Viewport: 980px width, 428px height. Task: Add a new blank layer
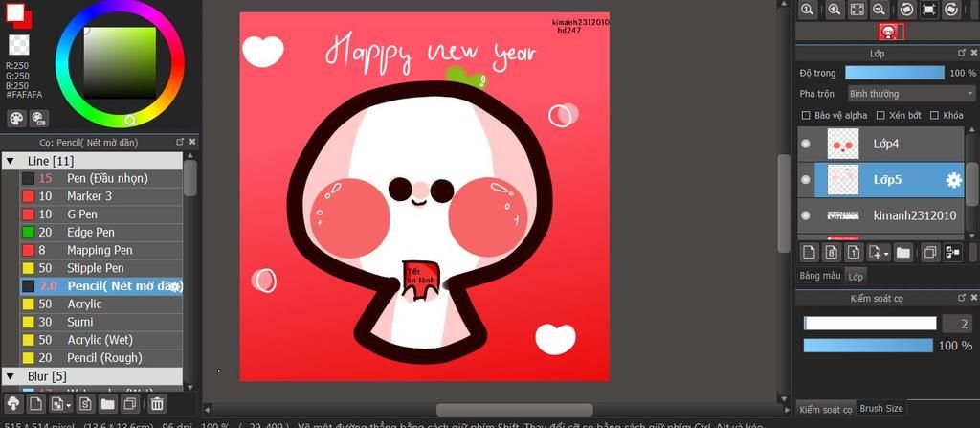[x=810, y=252]
